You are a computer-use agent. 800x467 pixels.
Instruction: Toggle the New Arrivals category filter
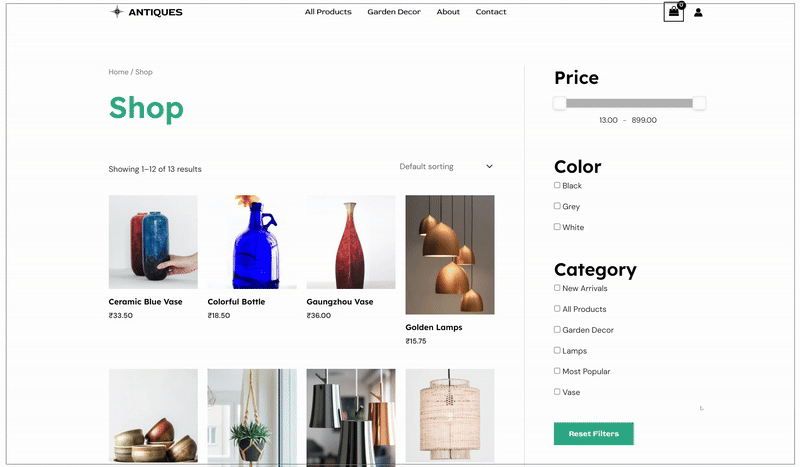click(x=557, y=288)
